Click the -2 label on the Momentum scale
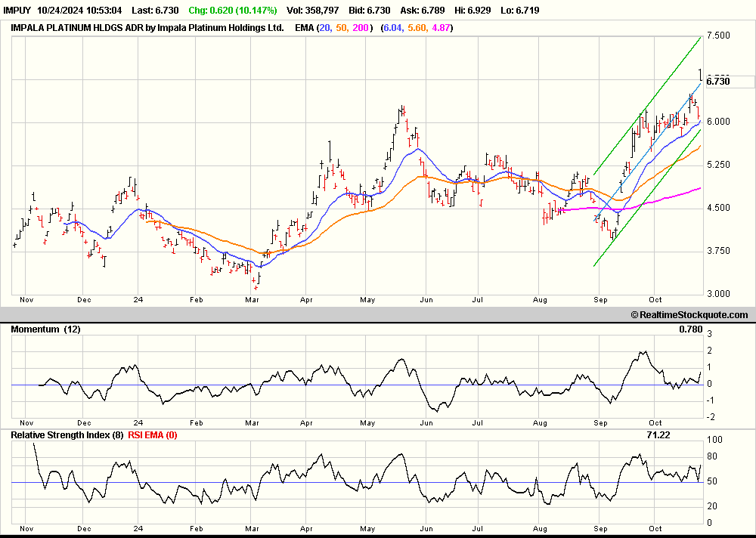Viewport: 756px width, 538px height. pyautogui.click(x=711, y=418)
